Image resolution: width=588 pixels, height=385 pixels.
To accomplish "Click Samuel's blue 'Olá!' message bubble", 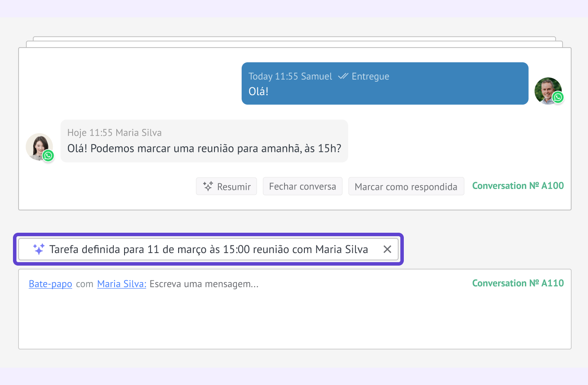I will point(385,83).
